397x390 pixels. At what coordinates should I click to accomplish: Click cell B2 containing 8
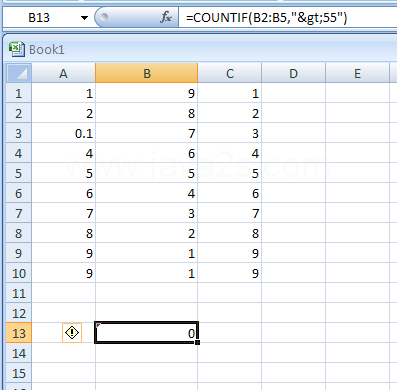[x=147, y=113]
